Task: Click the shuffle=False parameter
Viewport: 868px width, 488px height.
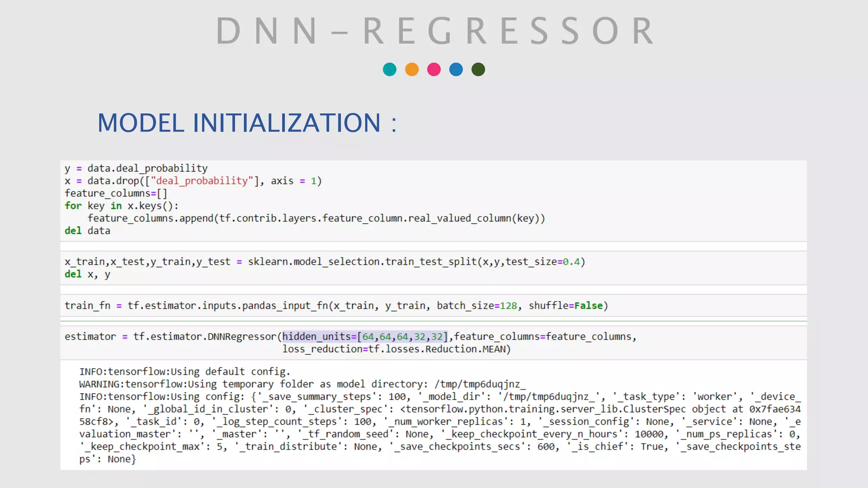Action: pyautogui.click(x=565, y=306)
